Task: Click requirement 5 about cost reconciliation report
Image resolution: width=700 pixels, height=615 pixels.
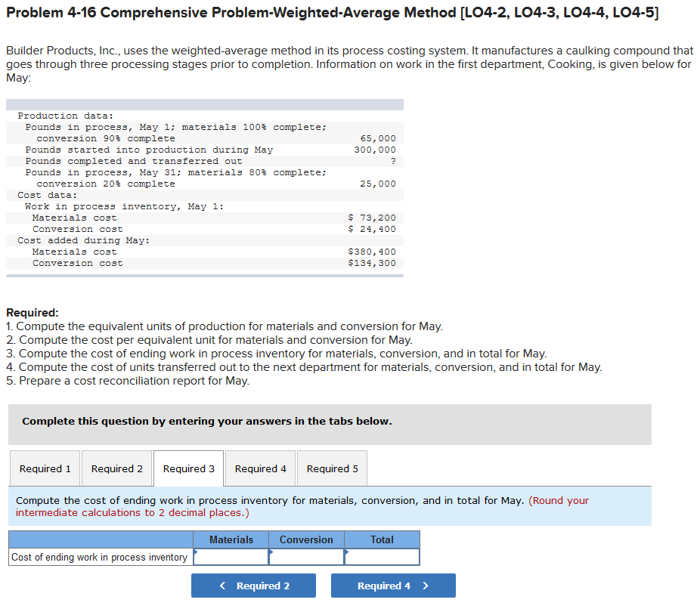Action: [128, 381]
